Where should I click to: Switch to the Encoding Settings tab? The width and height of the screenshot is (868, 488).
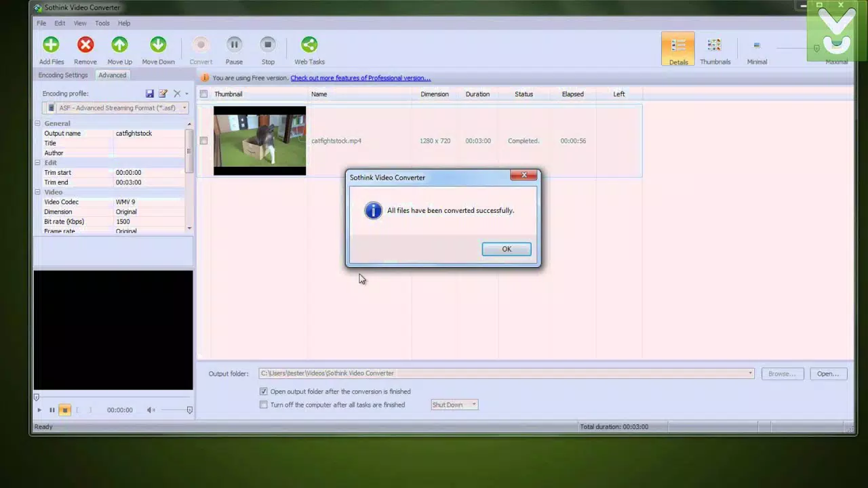(x=63, y=75)
